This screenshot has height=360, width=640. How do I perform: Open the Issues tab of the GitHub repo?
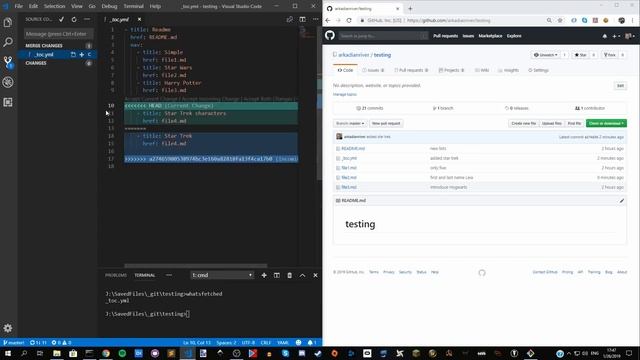(x=373, y=70)
